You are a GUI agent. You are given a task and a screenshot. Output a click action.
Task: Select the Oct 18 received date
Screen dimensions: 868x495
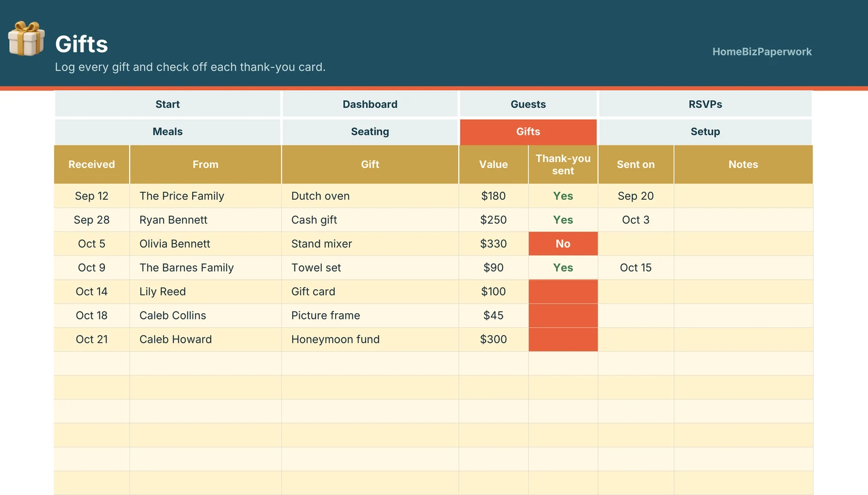[x=91, y=316]
